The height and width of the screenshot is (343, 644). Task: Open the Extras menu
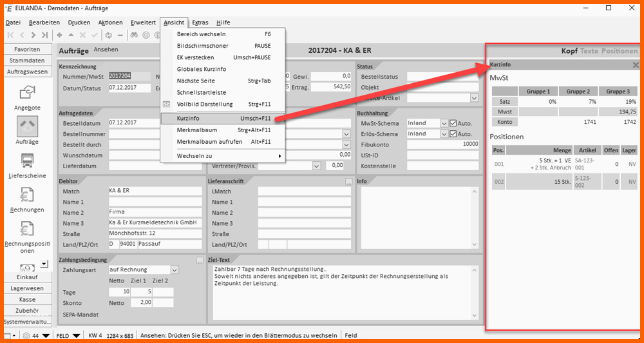click(x=200, y=23)
